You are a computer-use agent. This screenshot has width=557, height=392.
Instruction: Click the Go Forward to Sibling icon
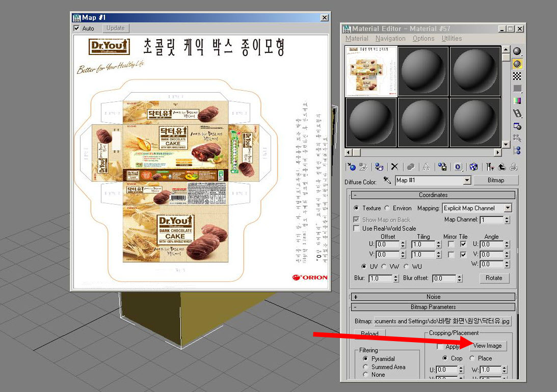pos(514,167)
